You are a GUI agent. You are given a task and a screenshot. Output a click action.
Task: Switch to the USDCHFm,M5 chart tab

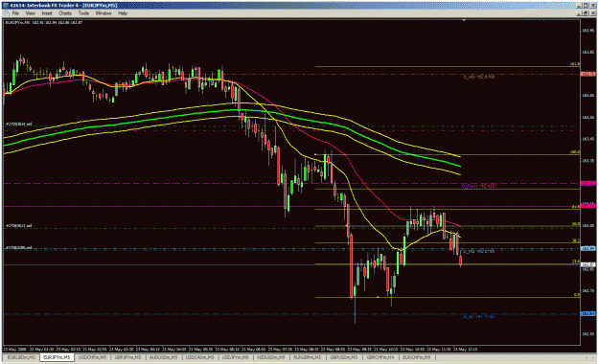(92, 357)
